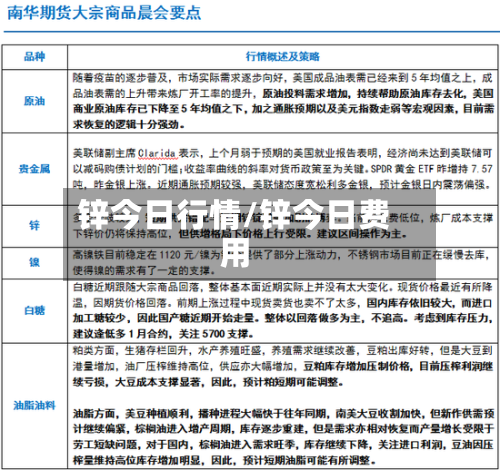Select the 行情概述及策略 column header
500x470 pixels.
click(283, 57)
